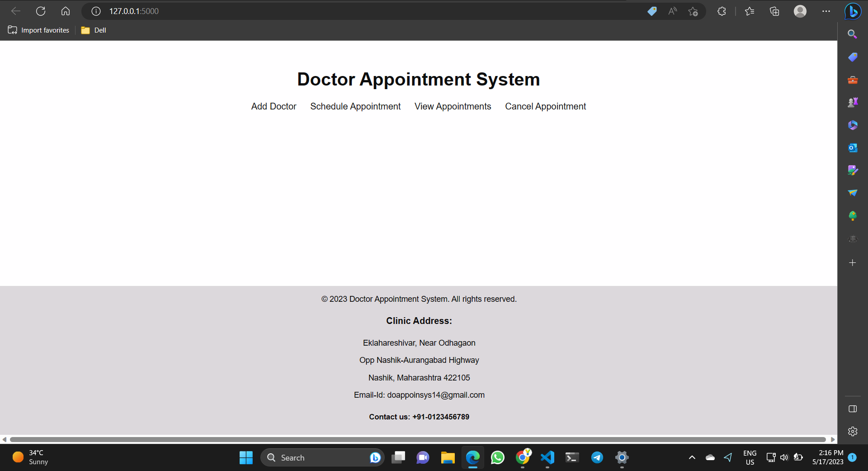Open the Collections icon in toolbar

tap(774, 11)
